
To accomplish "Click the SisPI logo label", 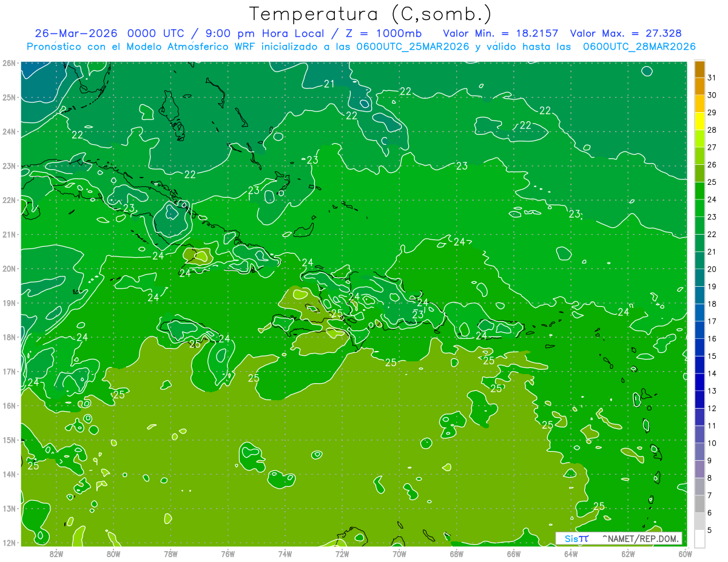I will pos(576,538).
